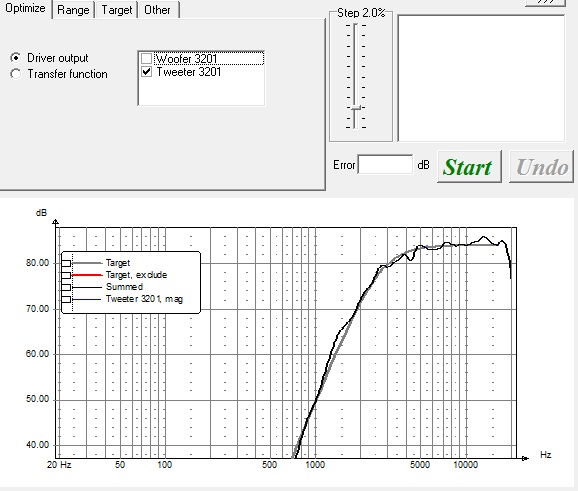
Task: Toggle the Target, exclude legend checkbox
Action: (x=66, y=275)
